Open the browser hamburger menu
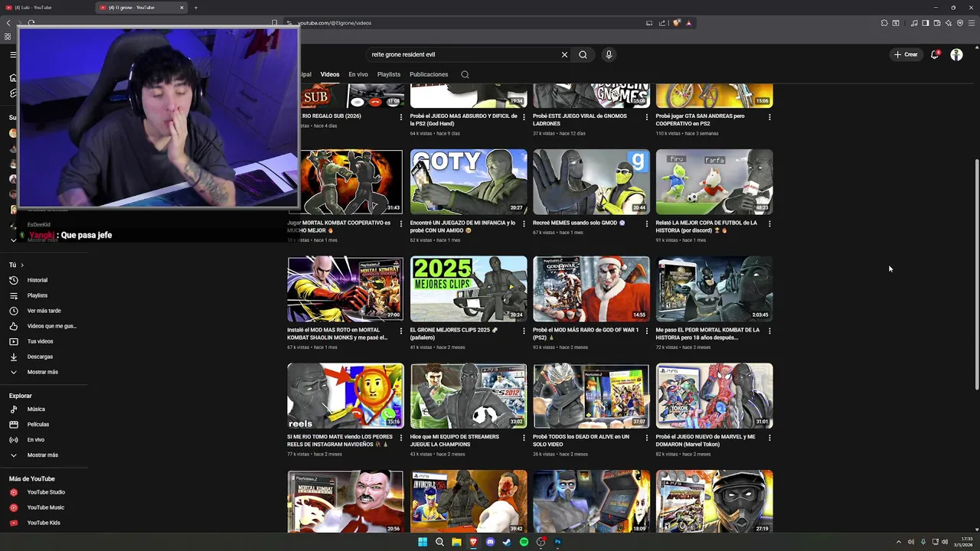The height and width of the screenshot is (551, 980). point(971,23)
